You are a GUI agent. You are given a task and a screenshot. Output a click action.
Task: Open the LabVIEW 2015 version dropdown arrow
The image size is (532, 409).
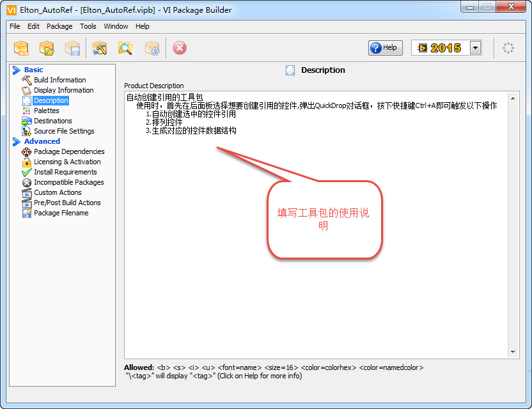tap(475, 48)
